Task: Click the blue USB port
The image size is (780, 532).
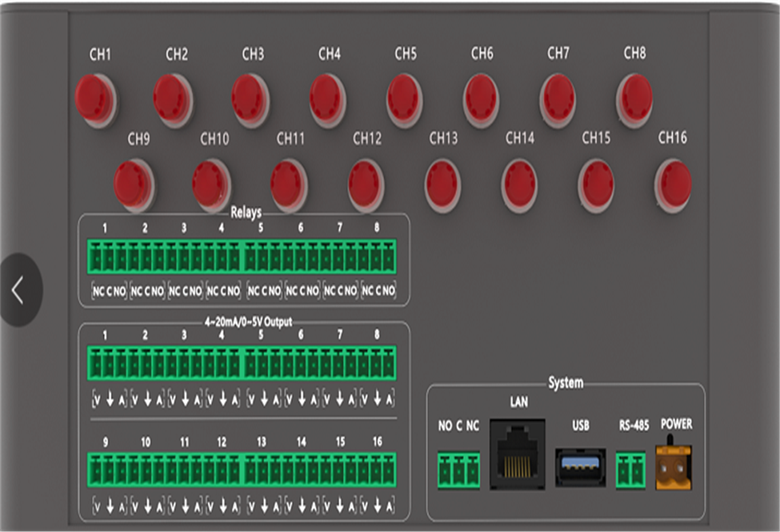Action: pos(580,467)
